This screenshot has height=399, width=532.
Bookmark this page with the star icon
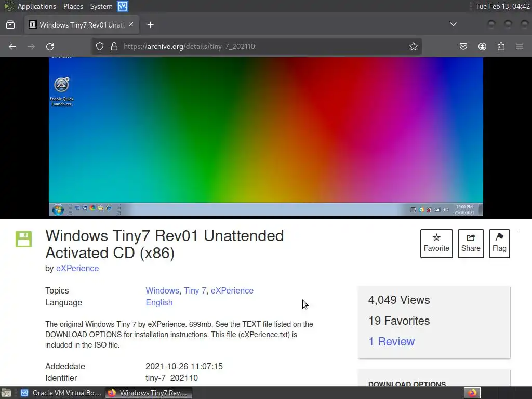pos(413,46)
